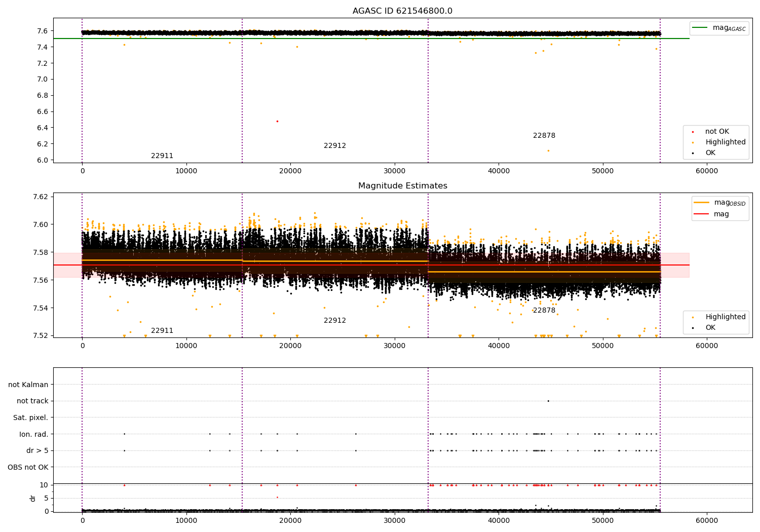
Task: Click x-tick 10000 under the top plot
Action: pyautogui.click(x=186, y=171)
